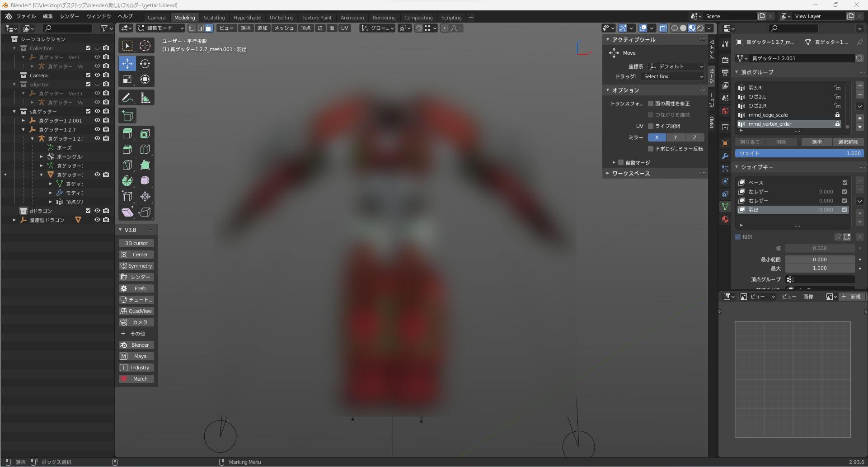Enable the ライブ展開 UV checkbox
This screenshot has height=467, width=868.
pyautogui.click(x=651, y=126)
